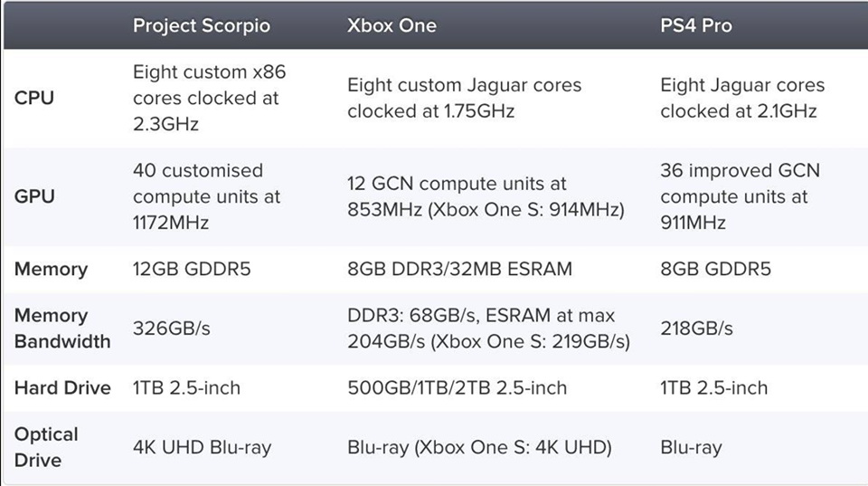Click the Xbox One 1.75GHz CPU cell
This screenshot has width=868, height=486.
tap(464, 98)
